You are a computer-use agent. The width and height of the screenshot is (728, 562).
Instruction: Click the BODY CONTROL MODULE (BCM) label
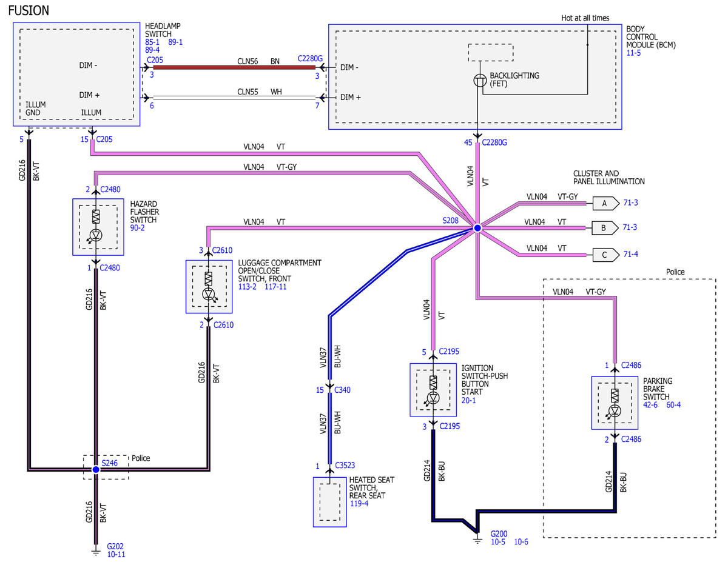point(651,37)
